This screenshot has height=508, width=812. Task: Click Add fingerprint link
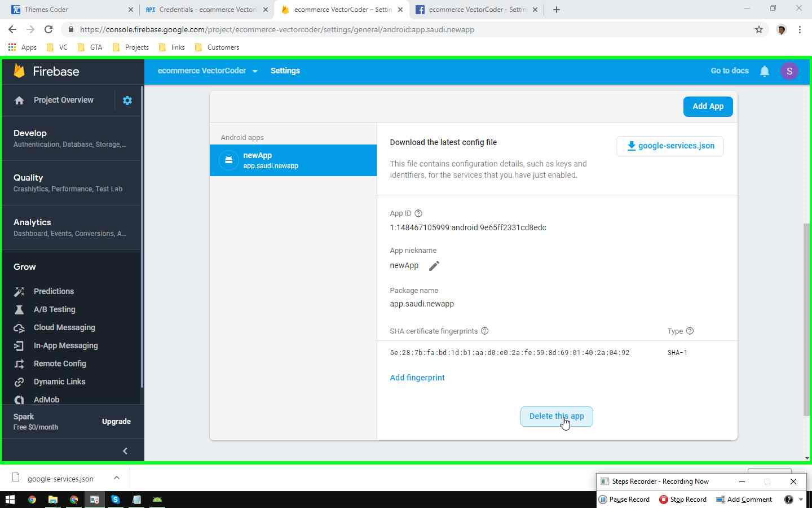[x=417, y=378]
